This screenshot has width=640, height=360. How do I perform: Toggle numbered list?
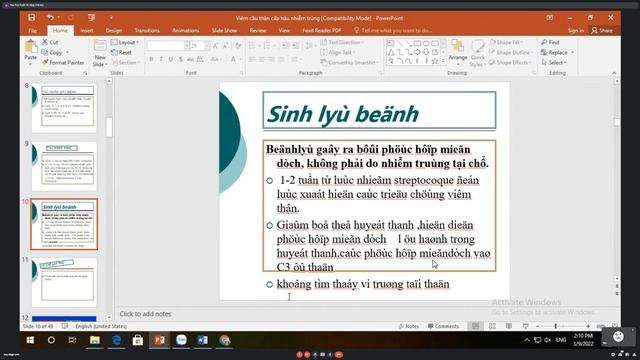267,45
